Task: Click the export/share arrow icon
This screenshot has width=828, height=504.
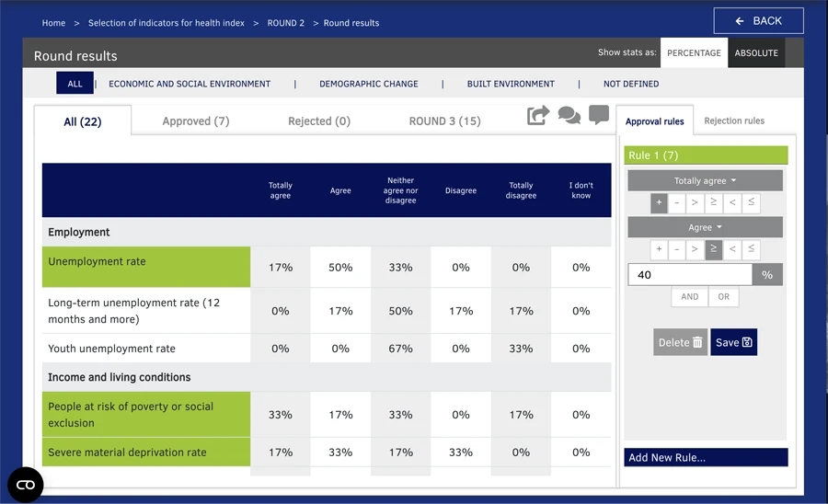Action: point(537,115)
